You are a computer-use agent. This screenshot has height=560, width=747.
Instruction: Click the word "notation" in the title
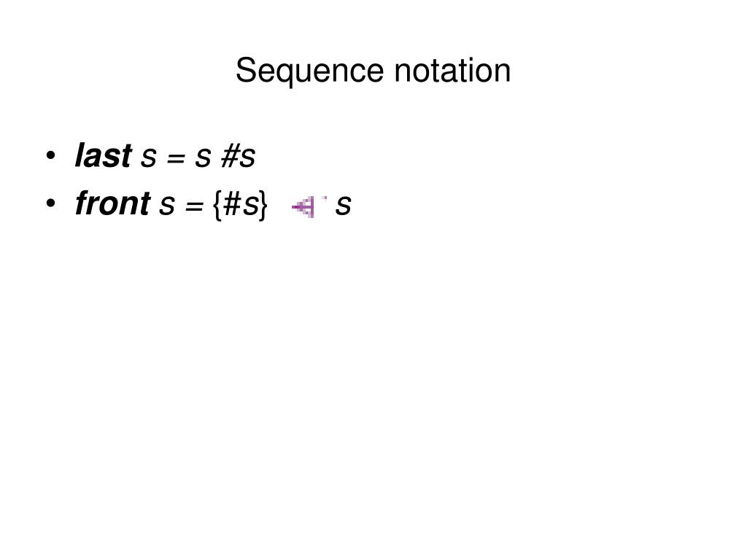pyautogui.click(x=452, y=71)
